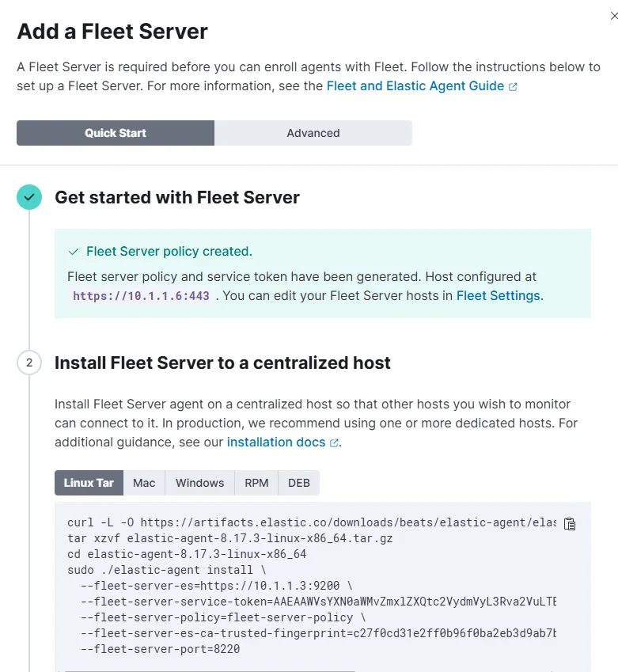This screenshot has height=672, width=618.
Task: Click checkmark icon beside Fleet Server policy created
Action: [74, 252]
